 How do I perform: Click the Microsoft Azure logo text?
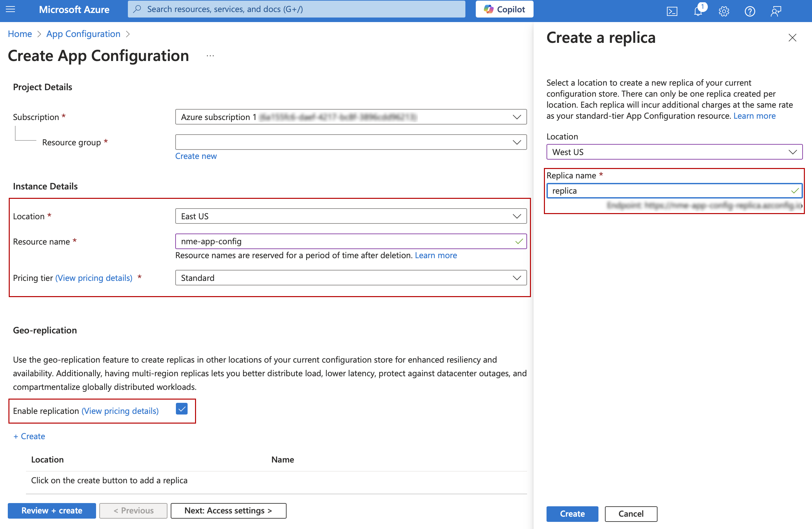74,9
